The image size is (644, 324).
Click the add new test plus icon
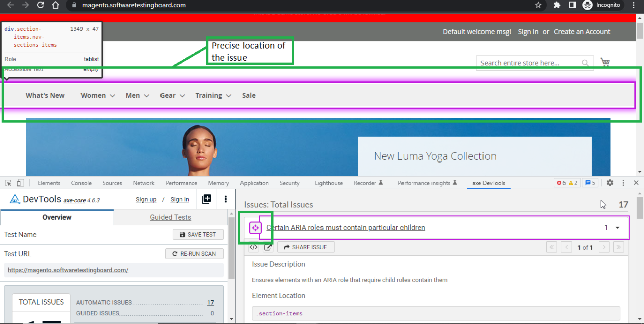pos(206,199)
